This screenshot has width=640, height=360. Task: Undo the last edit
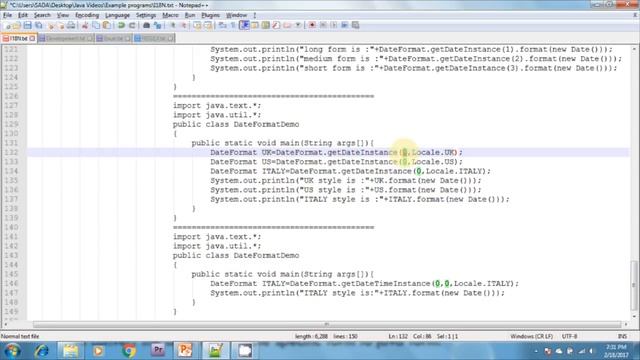[x=121, y=25]
